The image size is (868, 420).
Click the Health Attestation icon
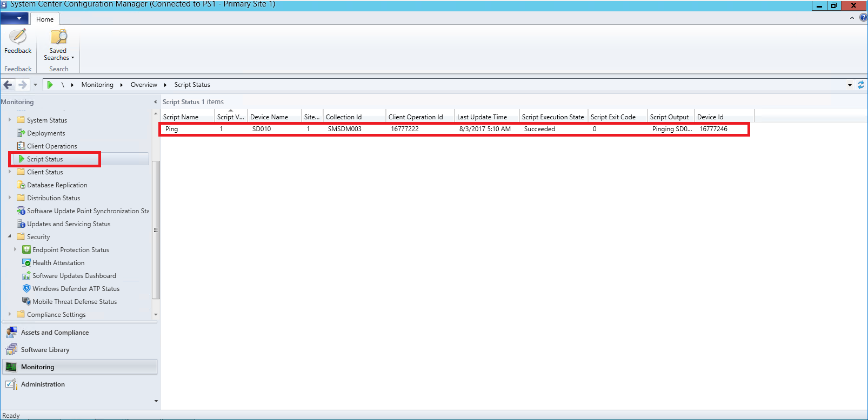26,262
